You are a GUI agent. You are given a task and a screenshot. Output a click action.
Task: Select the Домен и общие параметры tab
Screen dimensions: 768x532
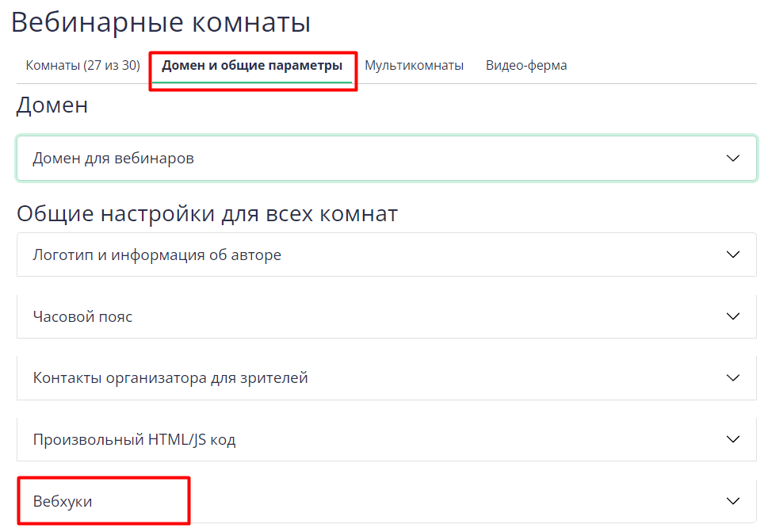coord(252,66)
